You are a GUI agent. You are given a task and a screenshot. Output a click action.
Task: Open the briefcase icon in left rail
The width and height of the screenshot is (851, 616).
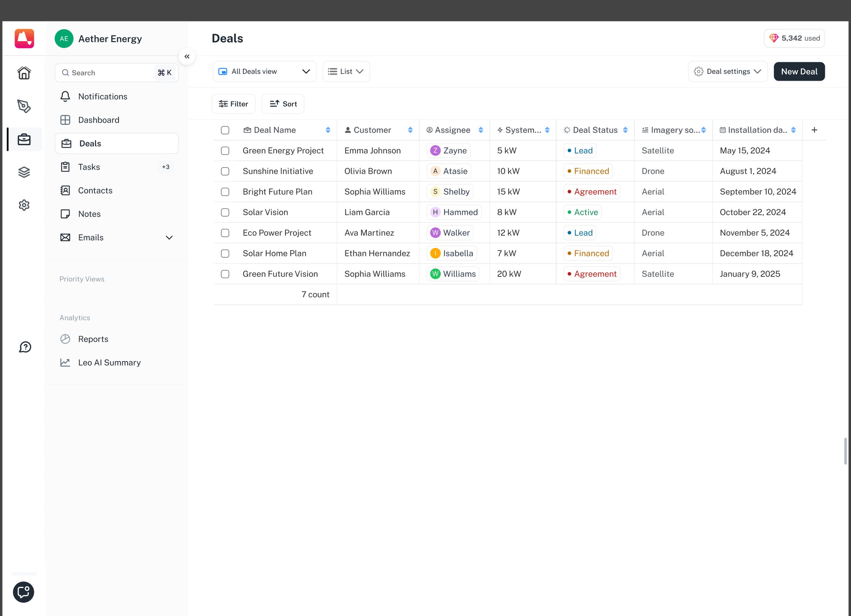tap(24, 139)
